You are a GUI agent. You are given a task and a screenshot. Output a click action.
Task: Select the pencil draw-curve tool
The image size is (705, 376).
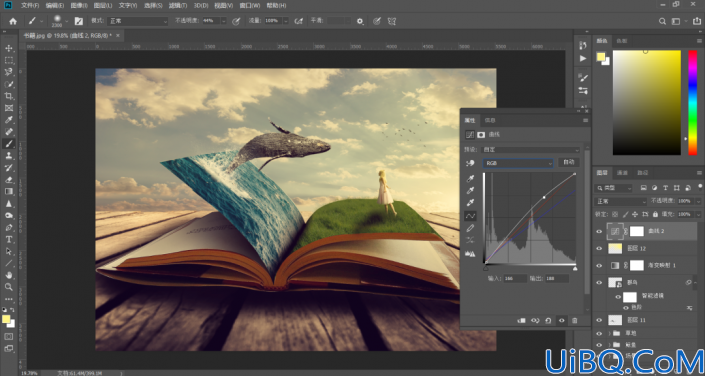pyautogui.click(x=470, y=228)
